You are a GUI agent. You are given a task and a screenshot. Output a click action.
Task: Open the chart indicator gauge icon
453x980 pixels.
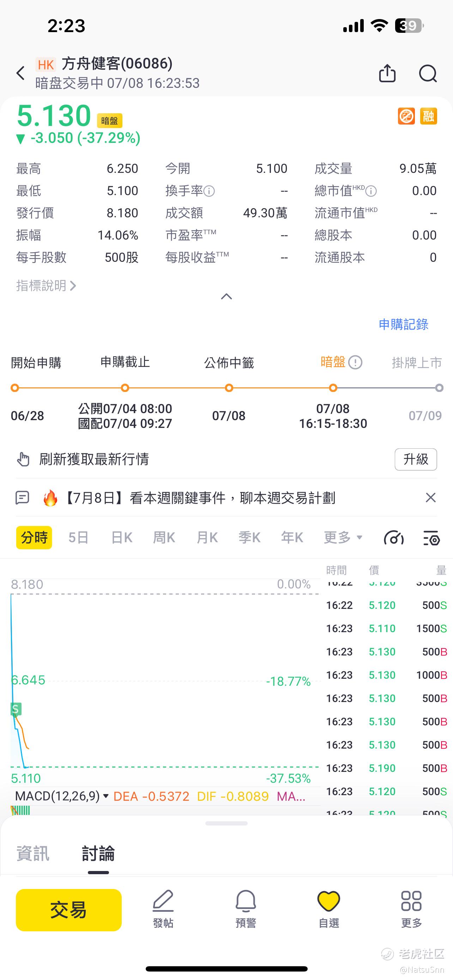[x=394, y=538]
